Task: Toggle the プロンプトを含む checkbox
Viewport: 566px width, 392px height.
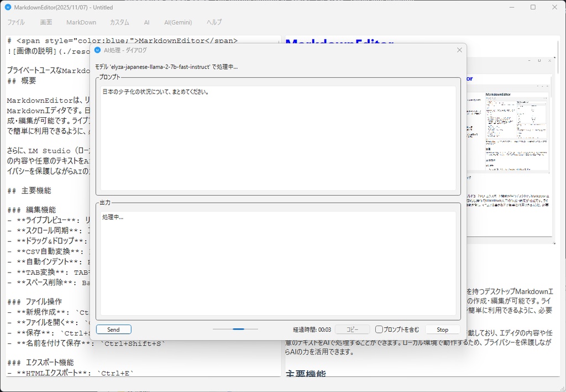Action: click(379, 330)
